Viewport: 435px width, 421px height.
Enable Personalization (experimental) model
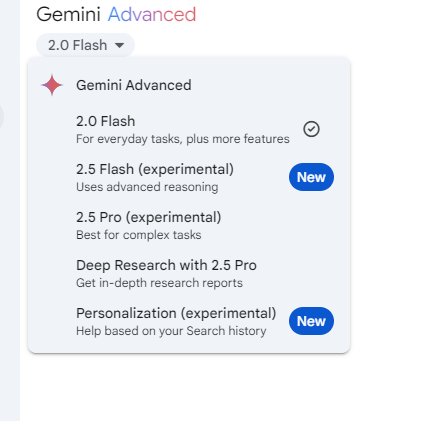[x=189, y=321]
